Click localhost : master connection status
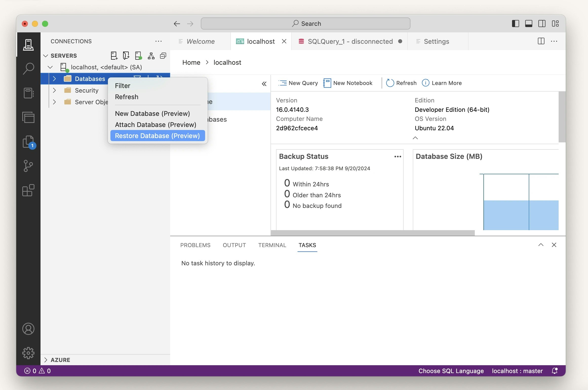The height and width of the screenshot is (390, 588). [517, 371]
